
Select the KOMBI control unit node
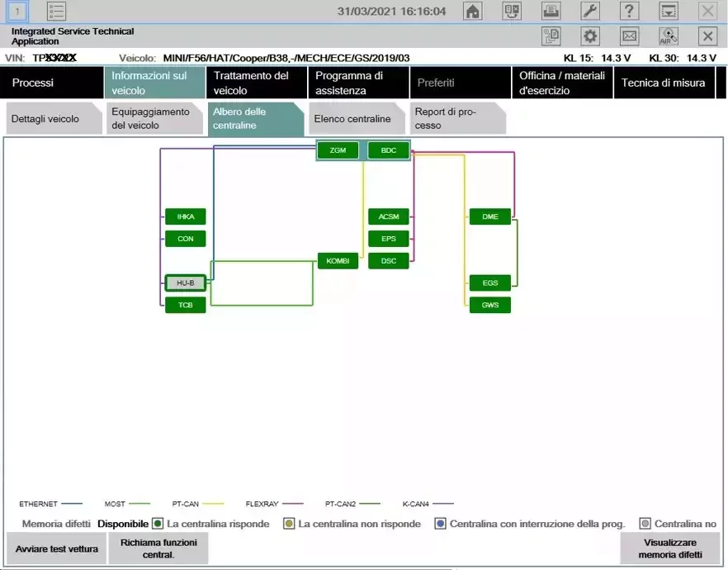coord(338,261)
